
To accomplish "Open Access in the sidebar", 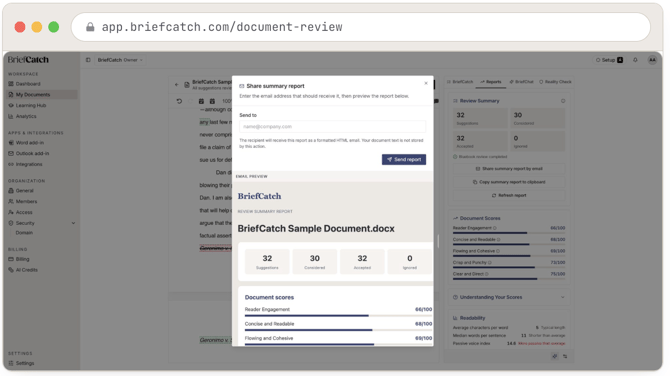I will tap(20, 212).
